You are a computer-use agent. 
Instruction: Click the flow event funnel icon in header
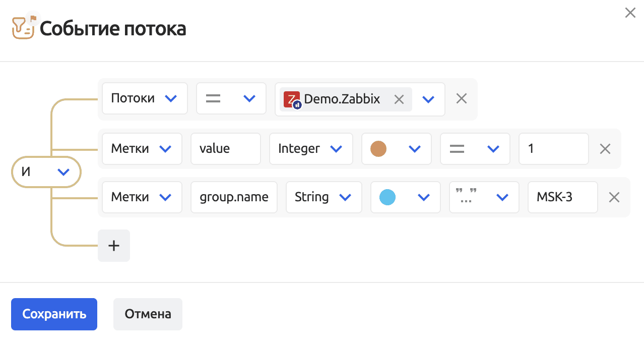[x=23, y=28]
